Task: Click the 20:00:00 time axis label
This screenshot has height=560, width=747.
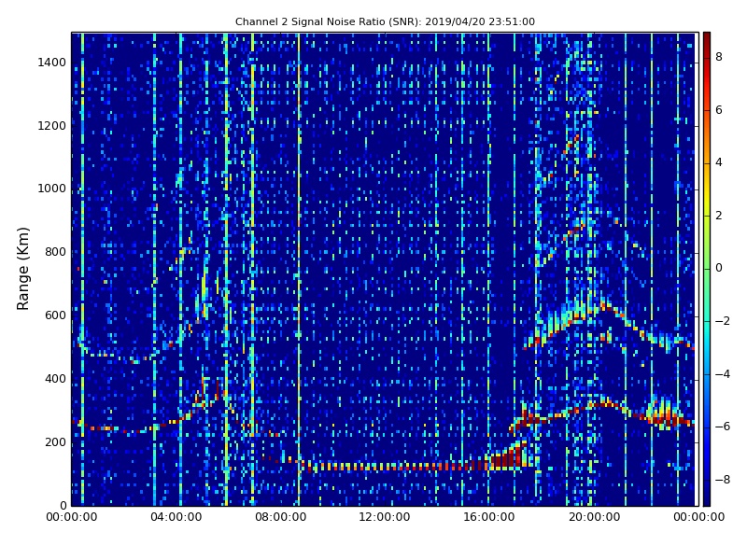Action: pos(595,517)
